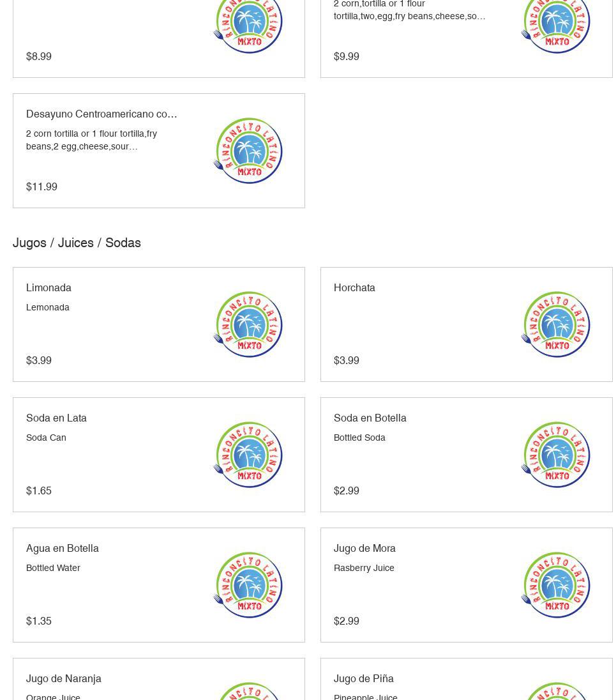Click the Desayuno Centroamericano logo image
Image resolution: width=616 pixels, height=700 pixels.
click(x=248, y=151)
